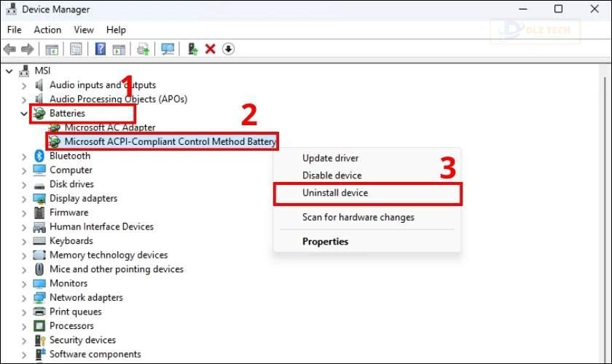612x364 pixels.
Task: Select the Human Interface Devices label
Action: 101,226
